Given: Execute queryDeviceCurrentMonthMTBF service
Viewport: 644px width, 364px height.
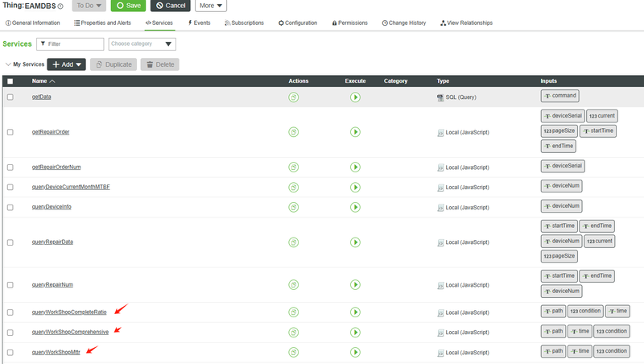Looking at the screenshot, I should (x=355, y=188).
